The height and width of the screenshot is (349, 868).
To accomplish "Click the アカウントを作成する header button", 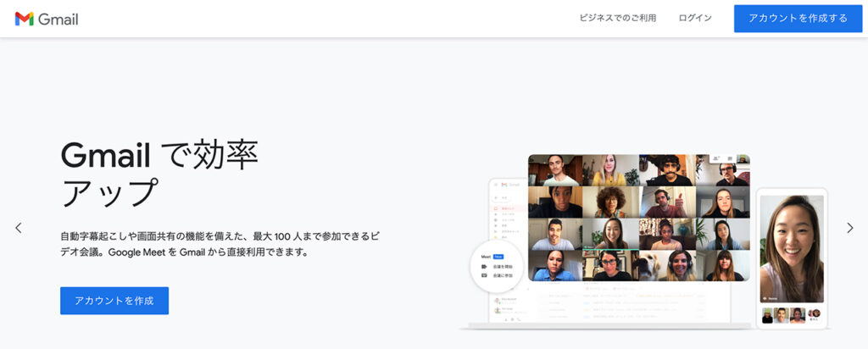I will (x=798, y=19).
